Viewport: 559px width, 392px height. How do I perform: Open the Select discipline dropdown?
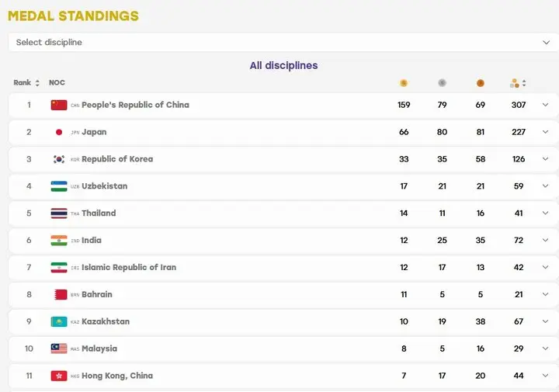point(283,42)
